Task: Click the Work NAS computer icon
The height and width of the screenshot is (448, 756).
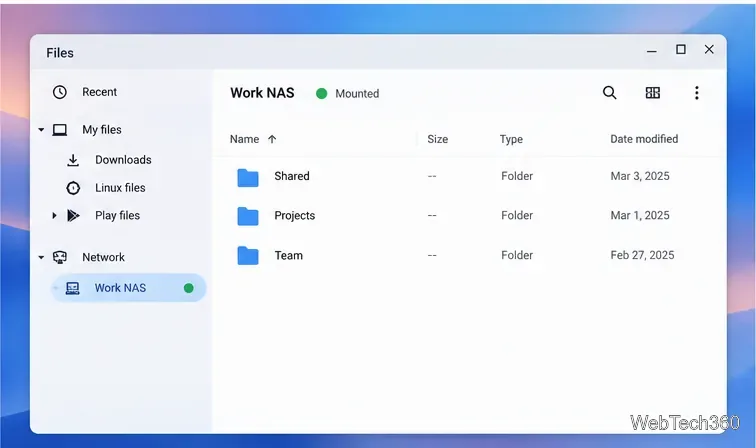Action: [x=72, y=288]
